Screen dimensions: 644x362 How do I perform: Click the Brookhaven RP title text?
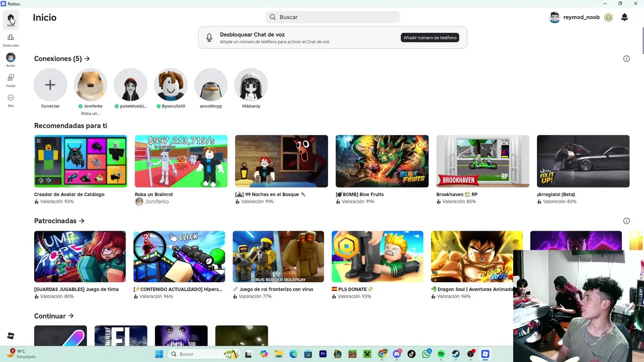457,195
